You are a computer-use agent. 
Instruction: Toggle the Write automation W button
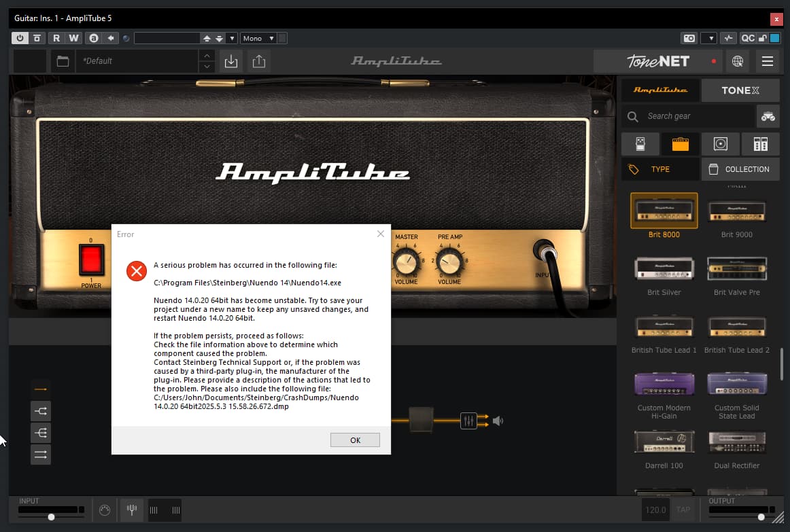pyautogui.click(x=73, y=38)
